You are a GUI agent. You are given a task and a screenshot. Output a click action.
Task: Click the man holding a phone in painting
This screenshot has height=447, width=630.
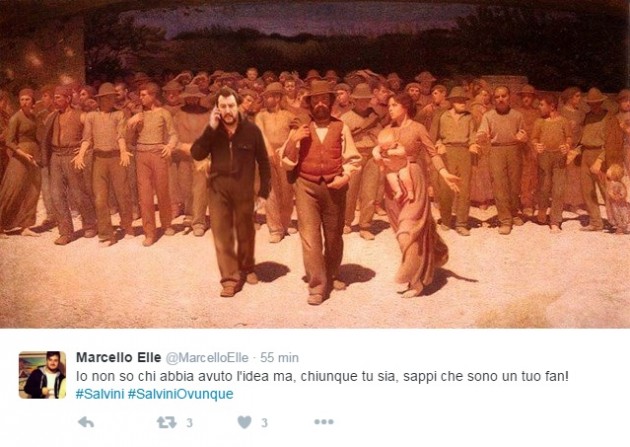coord(231,191)
